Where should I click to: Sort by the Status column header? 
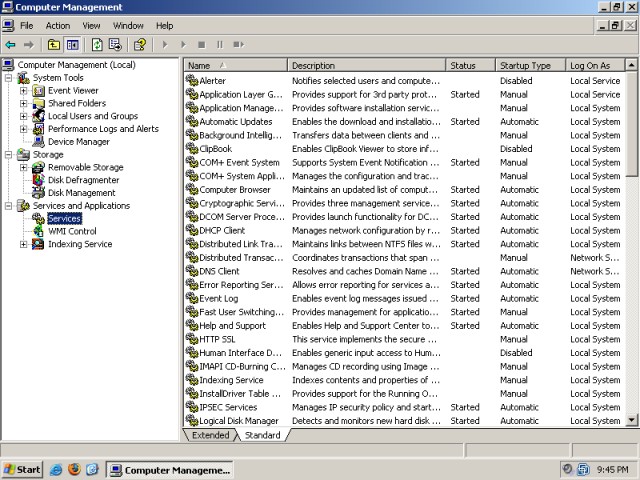[471, 65]
